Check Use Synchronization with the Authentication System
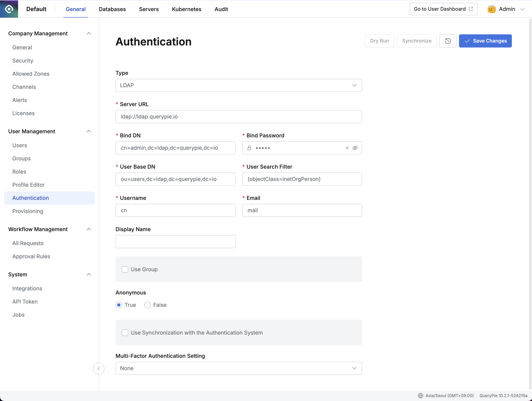The image size is (532, 401). coord(125,333)
